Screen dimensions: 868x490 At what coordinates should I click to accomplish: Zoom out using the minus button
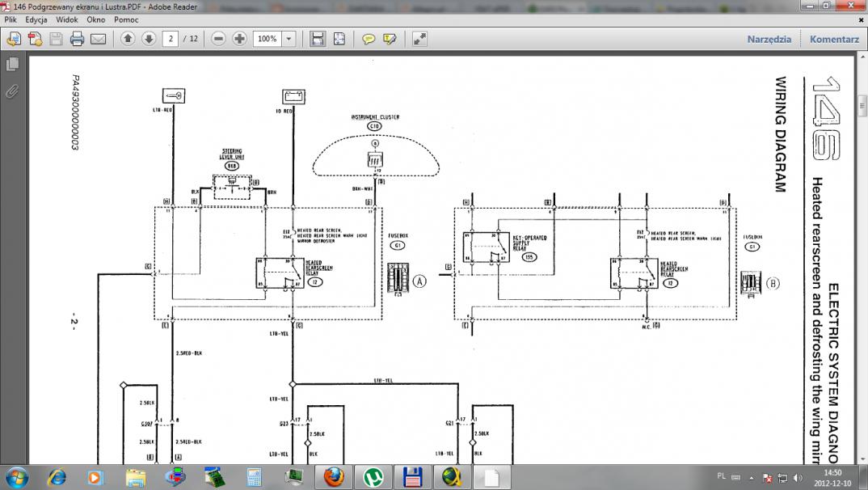click(218, 39)
